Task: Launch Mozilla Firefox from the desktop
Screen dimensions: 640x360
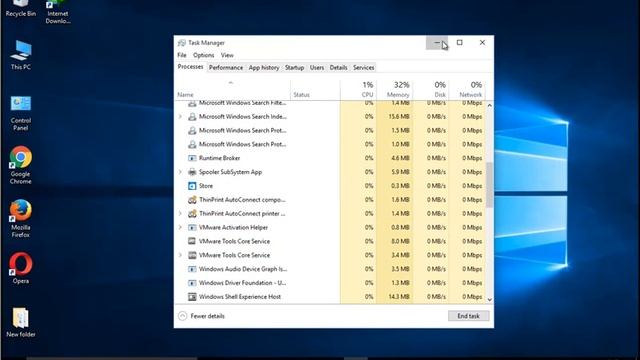Action: coord(21,219)
